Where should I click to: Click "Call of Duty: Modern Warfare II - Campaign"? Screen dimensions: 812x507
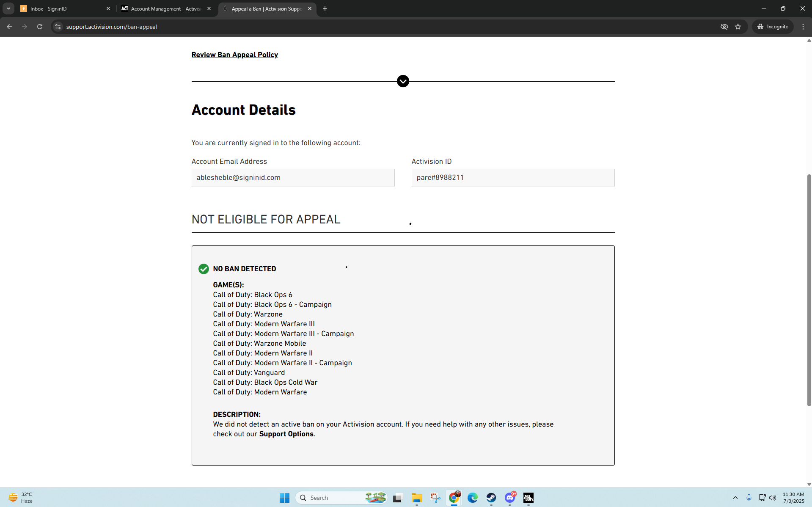tap(283, 363)
